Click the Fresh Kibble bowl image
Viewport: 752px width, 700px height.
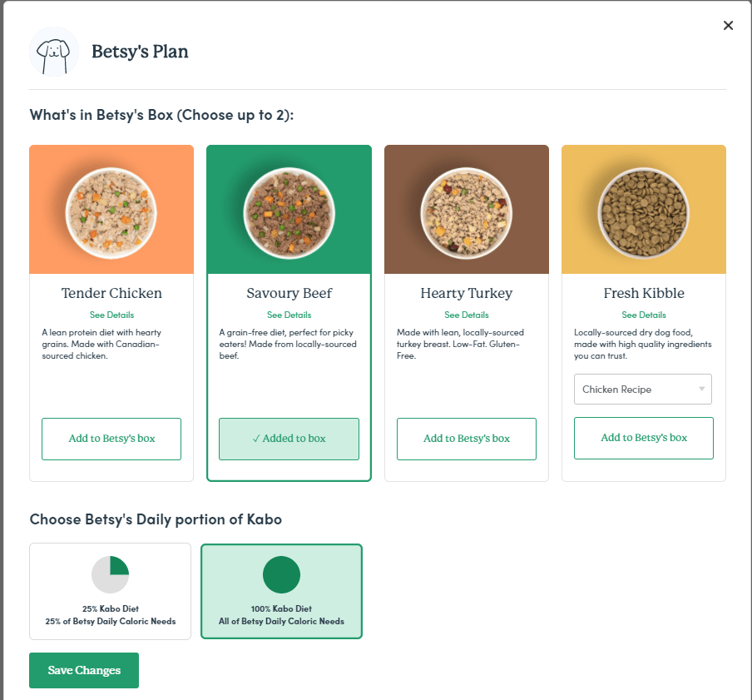pos(643,210)
